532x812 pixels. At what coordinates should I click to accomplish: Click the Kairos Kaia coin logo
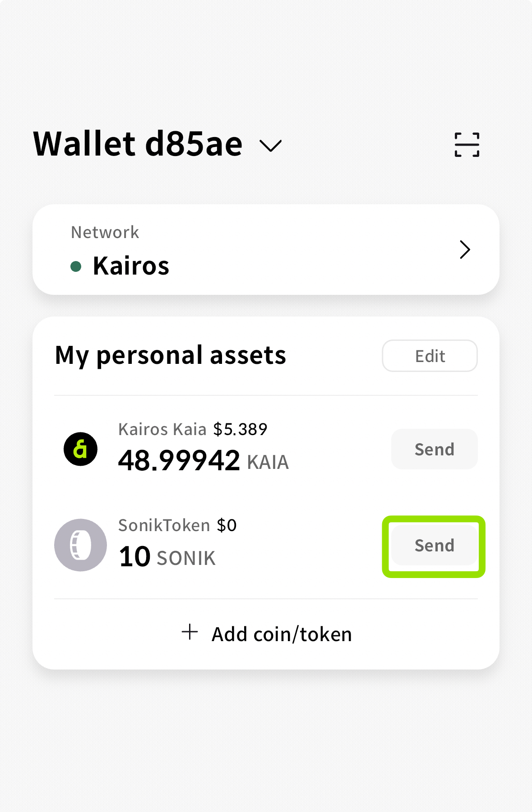tap(80, 449)
